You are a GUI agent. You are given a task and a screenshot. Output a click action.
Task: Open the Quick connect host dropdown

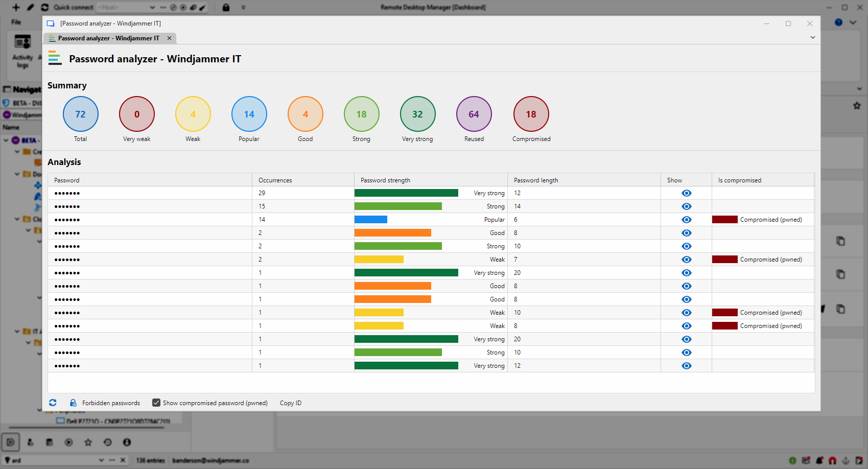(x=152, y=7)
